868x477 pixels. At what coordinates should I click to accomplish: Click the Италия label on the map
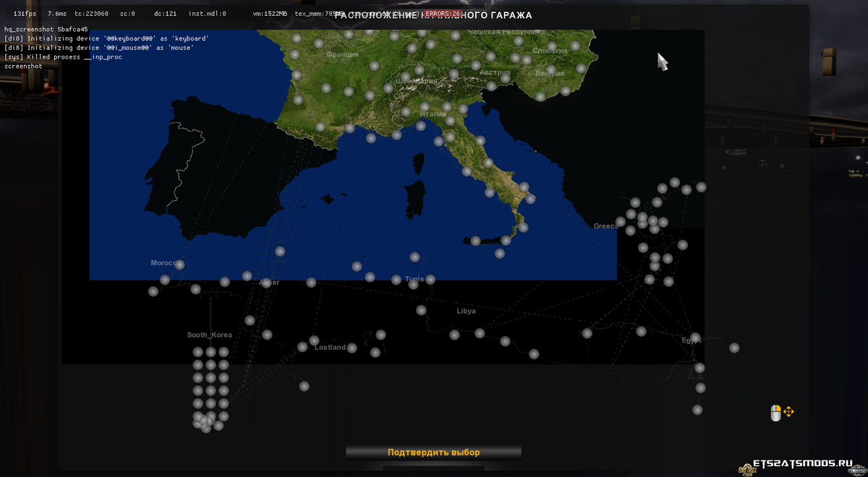433,113
